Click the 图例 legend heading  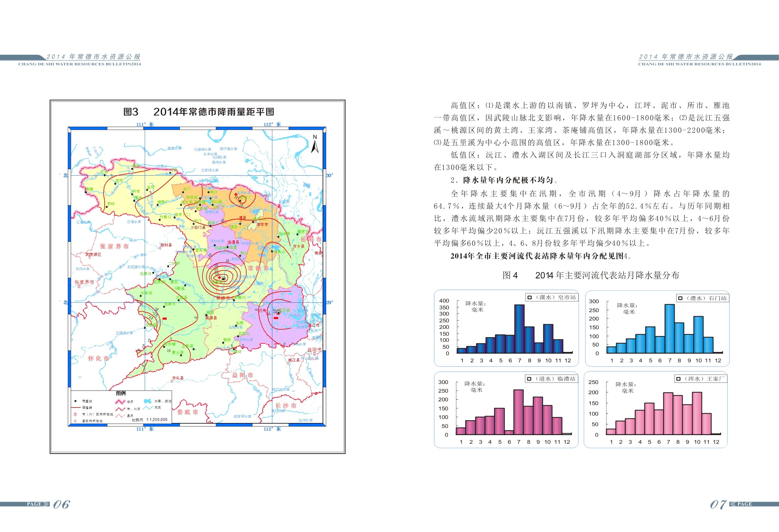coord(121,393)
